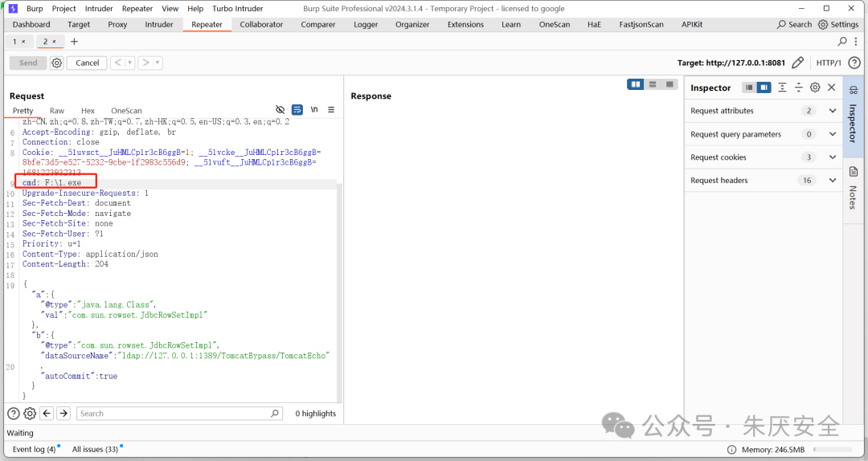Open back history dropdown arrow
The width and height of the screenshot is (868, 461).
coord(130,63)
